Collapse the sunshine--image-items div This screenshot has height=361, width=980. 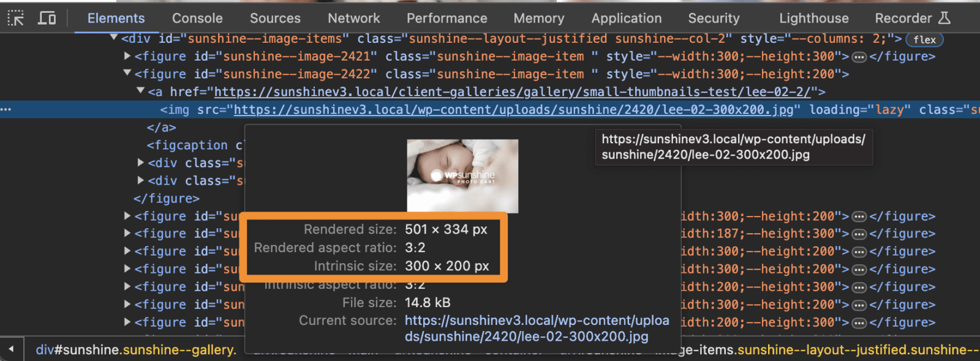pos(114,38)
